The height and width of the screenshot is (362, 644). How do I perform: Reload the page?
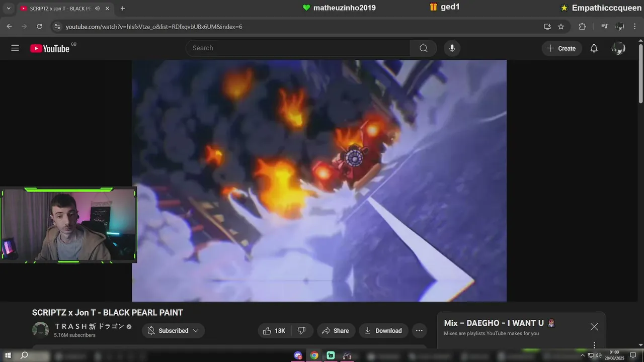[x=40, y=27]
